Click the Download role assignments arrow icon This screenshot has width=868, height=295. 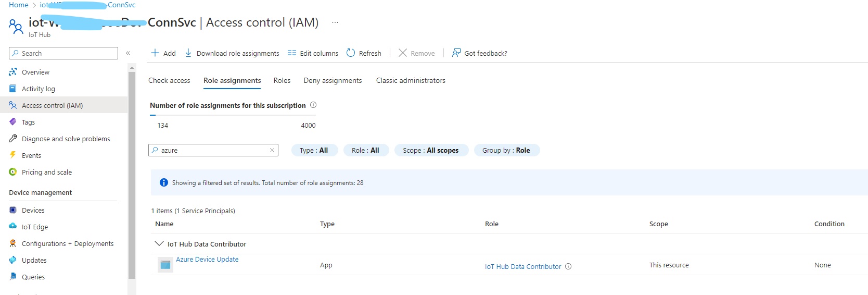(188, 53)
